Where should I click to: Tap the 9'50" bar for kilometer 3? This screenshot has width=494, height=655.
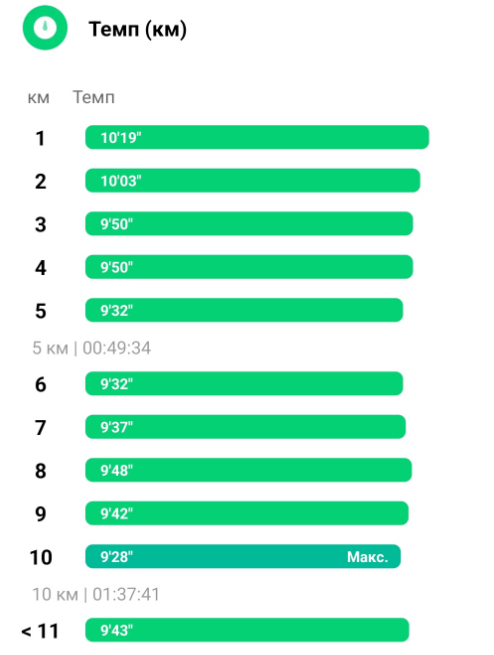click(x=249, y=223)
